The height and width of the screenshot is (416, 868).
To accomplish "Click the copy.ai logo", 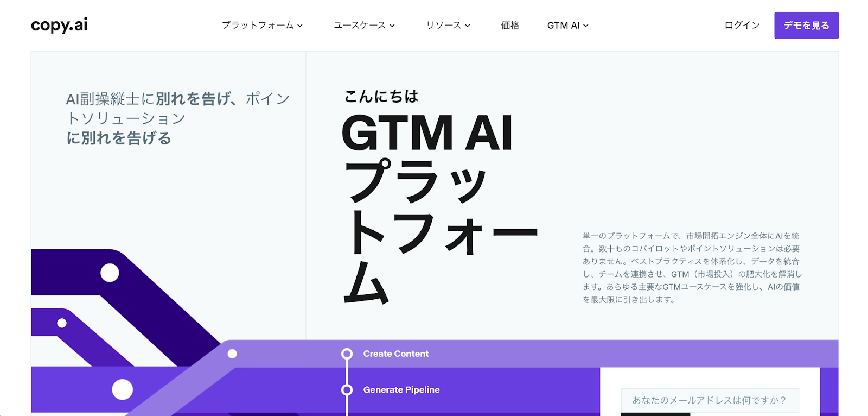I will [x=59, y=25].
